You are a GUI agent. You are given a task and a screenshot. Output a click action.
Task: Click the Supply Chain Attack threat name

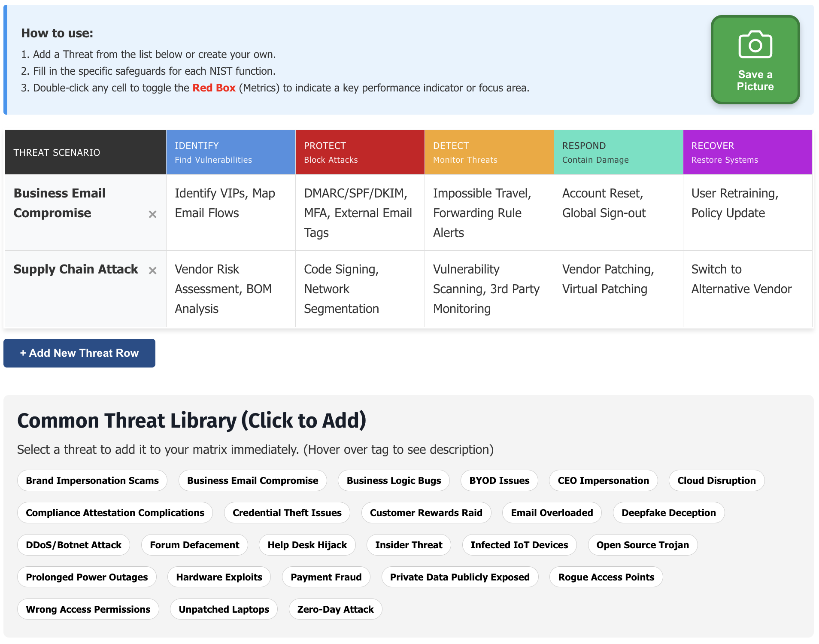[76, 269]
